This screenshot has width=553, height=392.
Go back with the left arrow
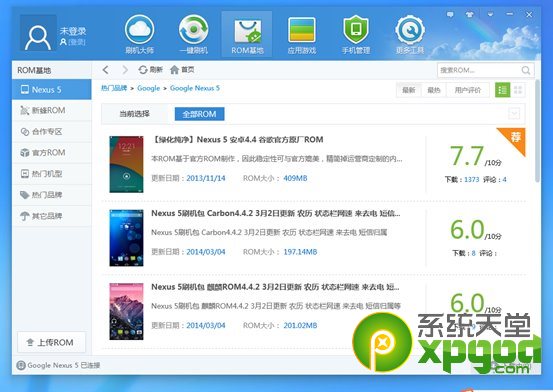tap(105, 70)
